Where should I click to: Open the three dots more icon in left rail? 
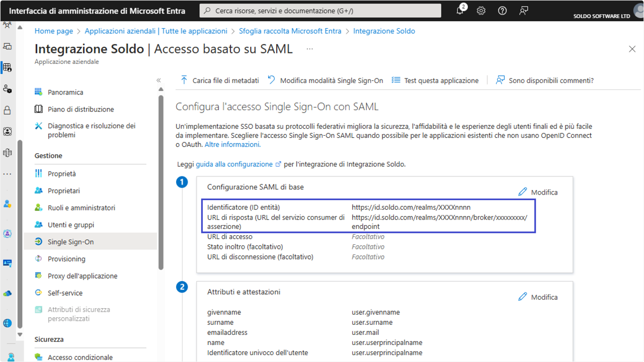pyautogui.click(x=7, y=174)
